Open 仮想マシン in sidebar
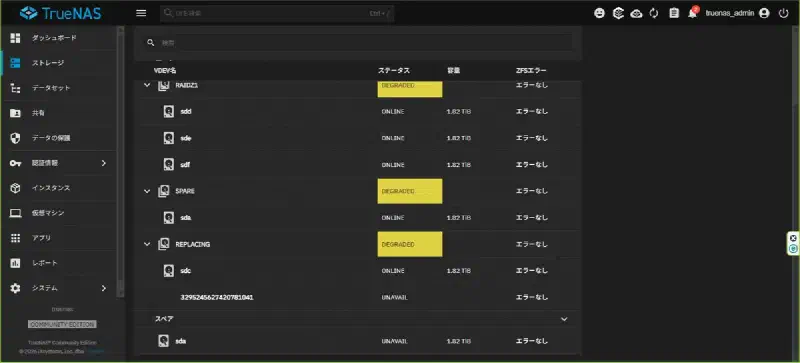The height and width of the screenshot is (363, 800). coord(59,213)
